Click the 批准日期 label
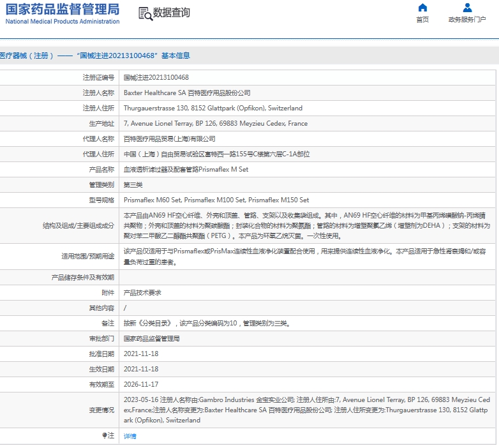 (101, 354)
